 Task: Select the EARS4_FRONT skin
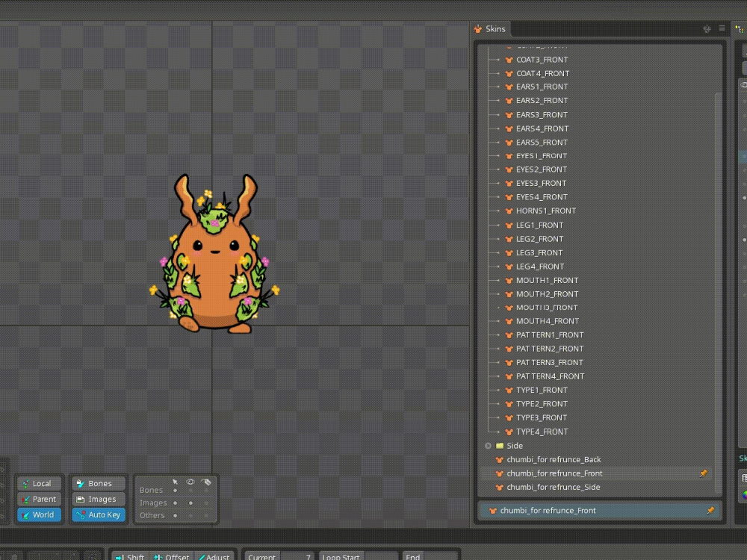pos(542,128)
